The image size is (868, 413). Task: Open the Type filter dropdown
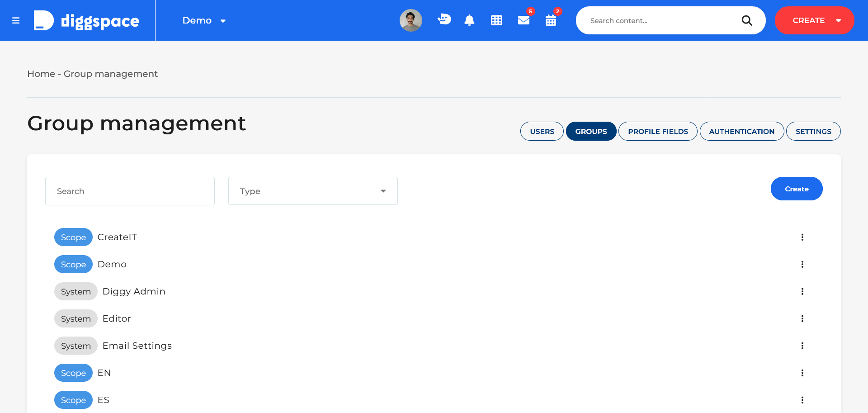pos(313,191)
